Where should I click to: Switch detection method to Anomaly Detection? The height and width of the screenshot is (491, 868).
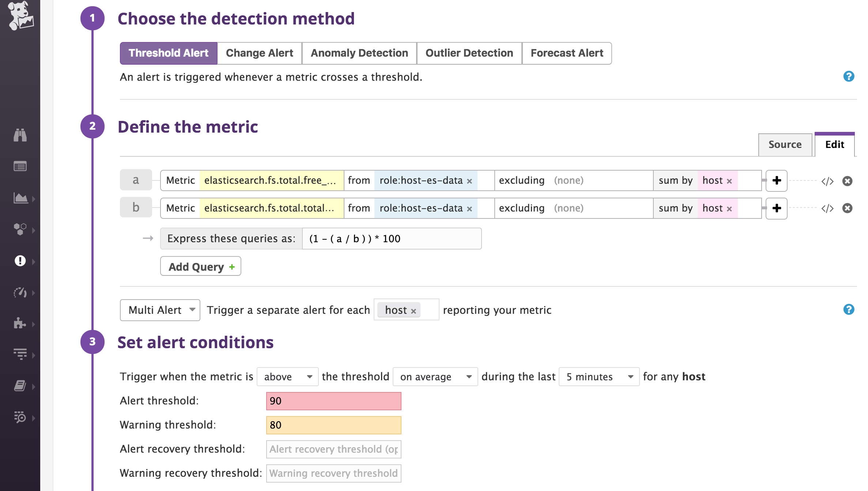click(x=359, y=53)
